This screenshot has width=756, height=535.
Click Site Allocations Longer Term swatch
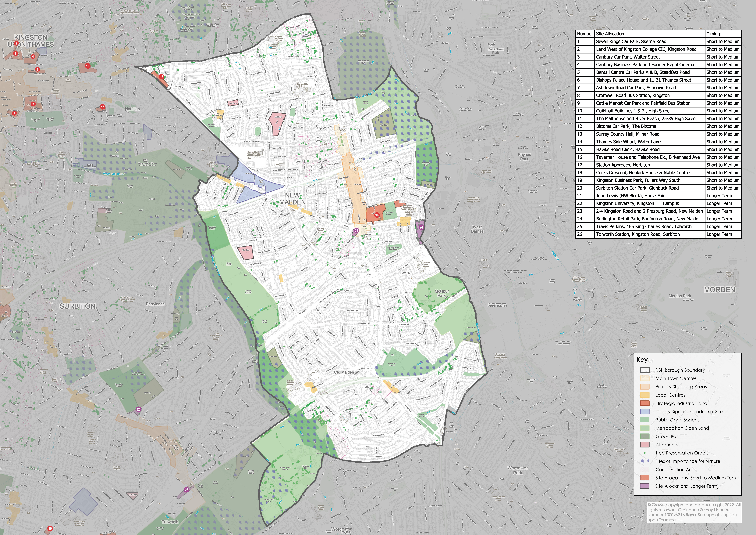[x=645, y=486]
